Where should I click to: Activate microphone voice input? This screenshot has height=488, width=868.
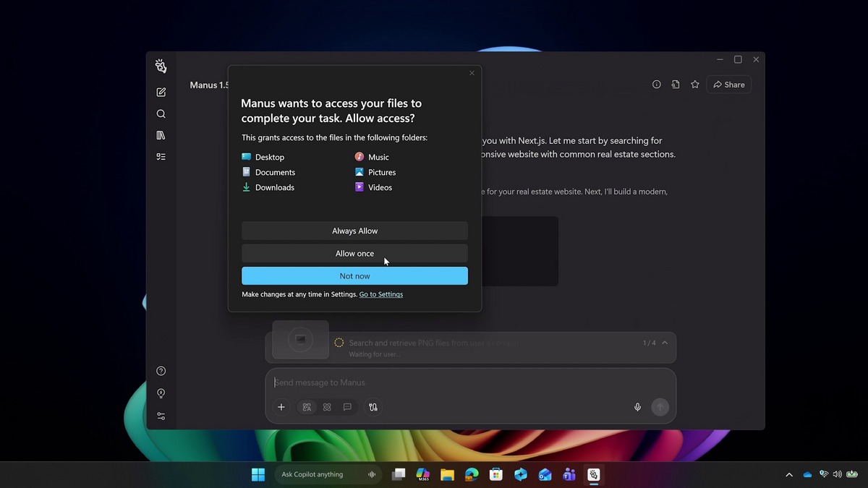click(x=637, y=407)
